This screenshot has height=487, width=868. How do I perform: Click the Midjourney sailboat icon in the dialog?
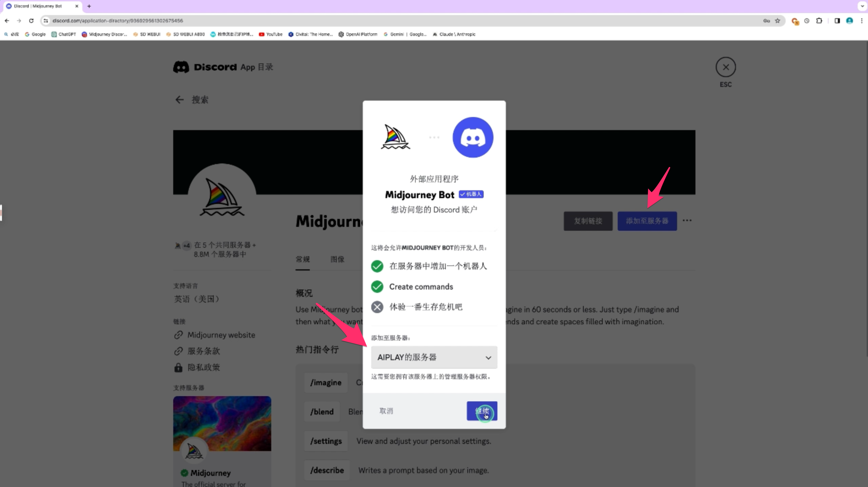tap(395, 137)
